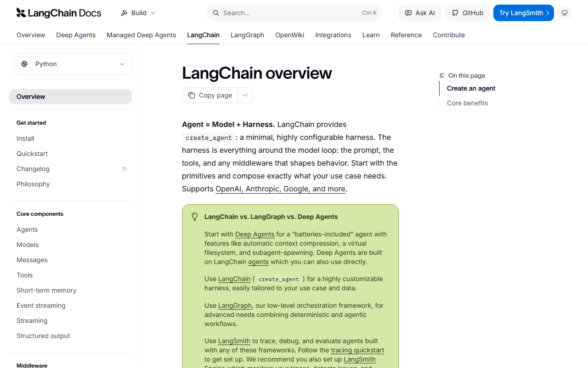Viewport: 588px width, 368px height.
Task: Click the lightbulb icon in the green callout
Action: [195, 217]
